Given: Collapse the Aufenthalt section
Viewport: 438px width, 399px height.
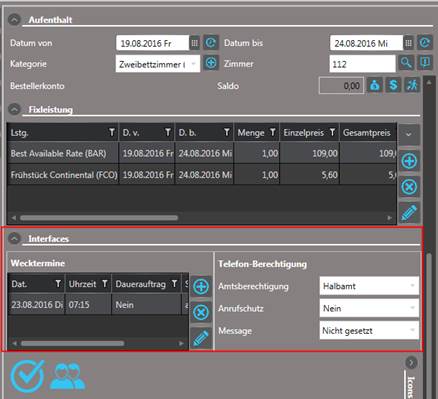Looking at the screenshot, I should [14, 20].
